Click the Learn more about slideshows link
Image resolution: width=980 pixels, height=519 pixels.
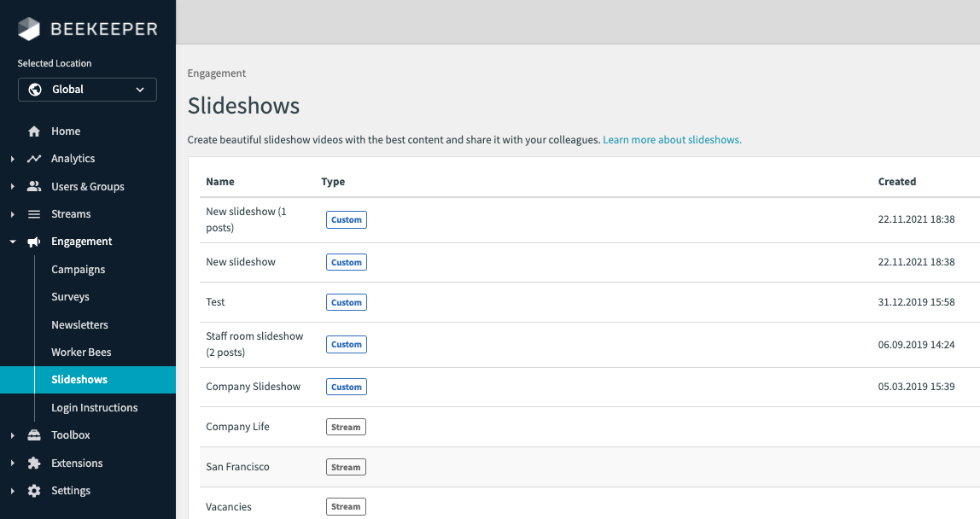point(671,139)
